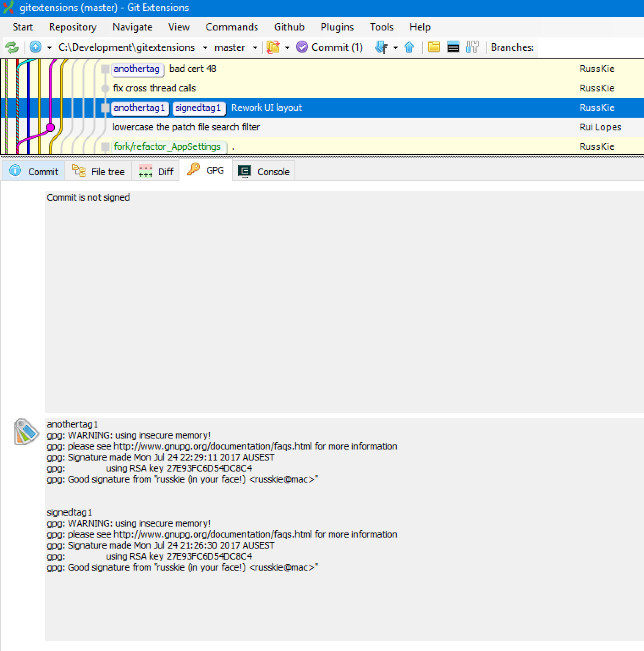Screen dimensions: 644x651
Task: Open the repository folder in file explorer
Action: coord(434,47)
